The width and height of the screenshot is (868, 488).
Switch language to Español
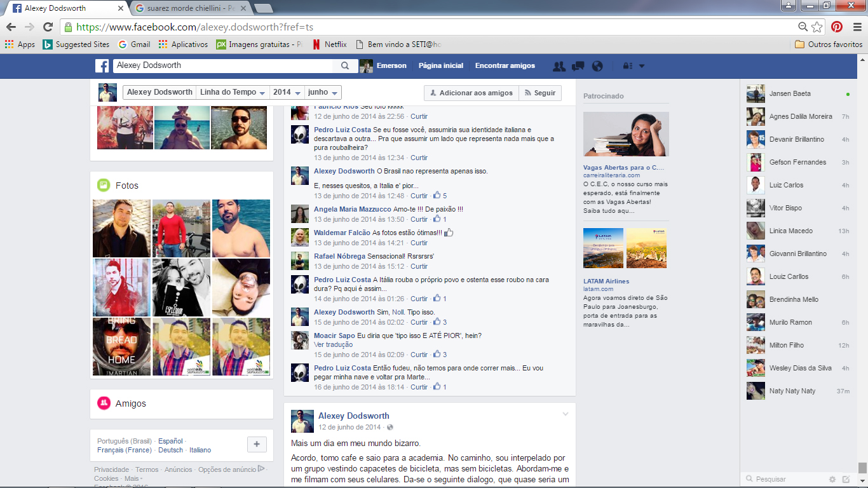(x=170, y=441)
